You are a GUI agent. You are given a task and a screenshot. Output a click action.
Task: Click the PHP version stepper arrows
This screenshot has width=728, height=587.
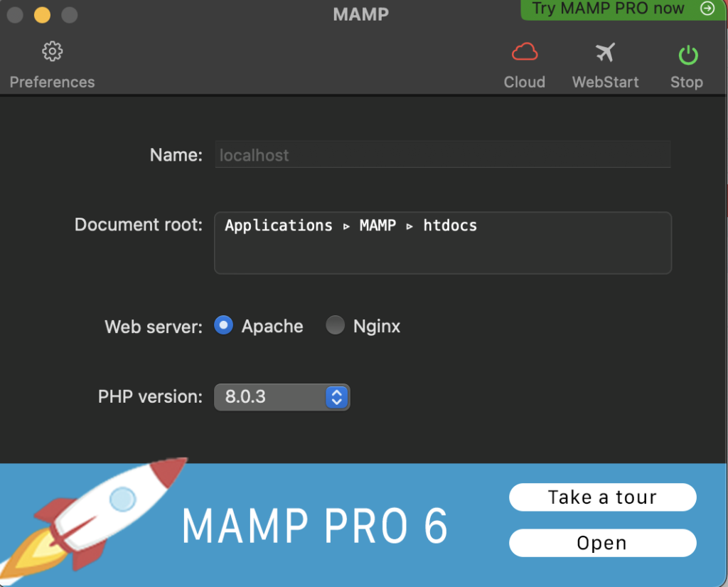pos(336,397)
